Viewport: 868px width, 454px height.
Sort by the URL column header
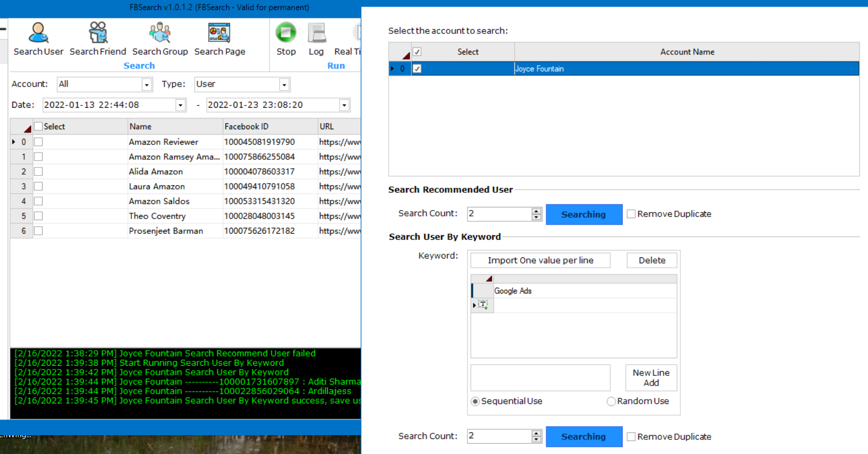click(x=339, y=127)
